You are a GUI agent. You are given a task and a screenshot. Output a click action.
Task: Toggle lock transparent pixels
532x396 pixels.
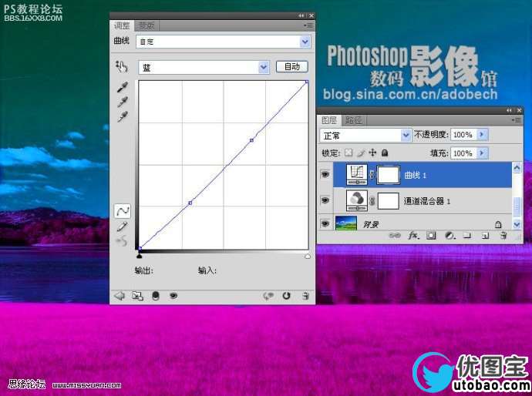[348, 153]
